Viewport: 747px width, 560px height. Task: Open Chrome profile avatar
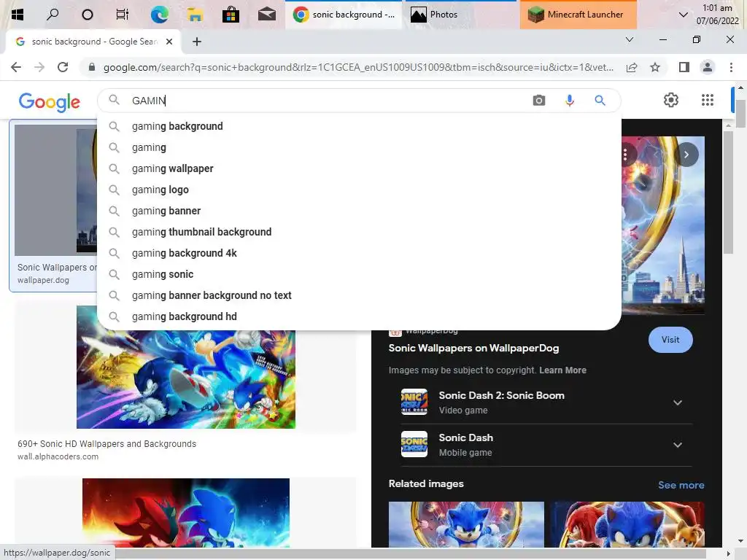pyautogui.click(x=708, y=67)
